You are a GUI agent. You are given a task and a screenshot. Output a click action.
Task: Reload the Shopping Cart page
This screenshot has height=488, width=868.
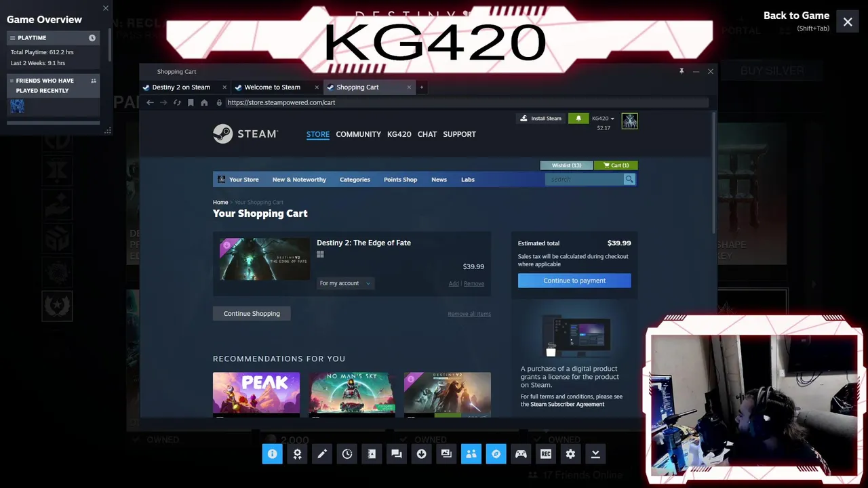click(177, 102)
